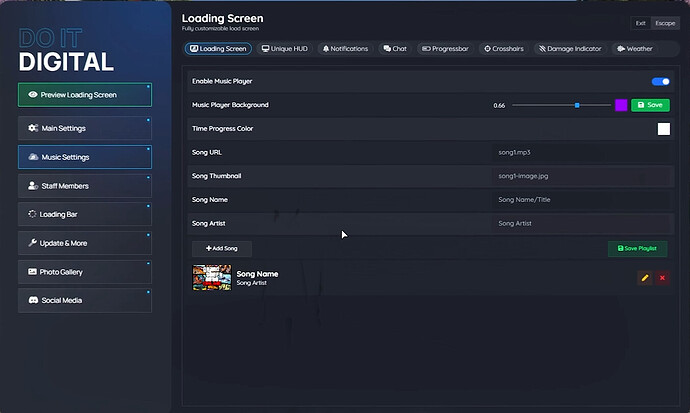Viewport: 690px width, 413px height.
Task: Click the wrench icon beside Update & More
Action: [32, 243]
